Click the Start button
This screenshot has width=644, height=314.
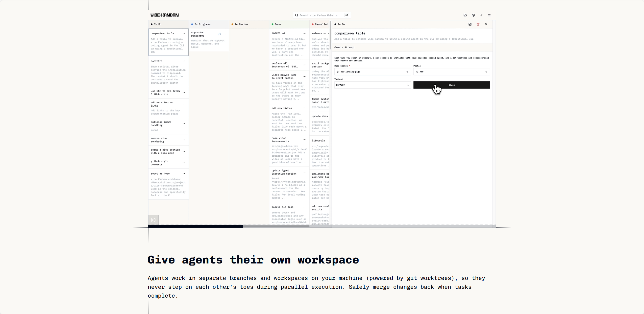(x=452, y=85)
